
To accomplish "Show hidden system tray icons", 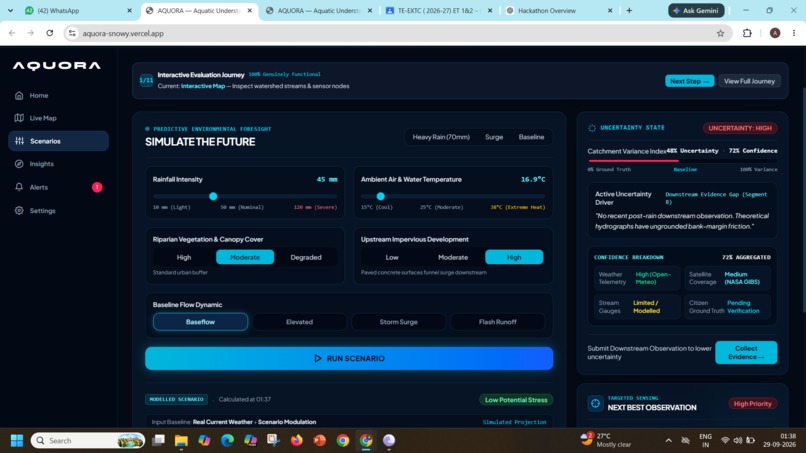I will click(668, 441).
